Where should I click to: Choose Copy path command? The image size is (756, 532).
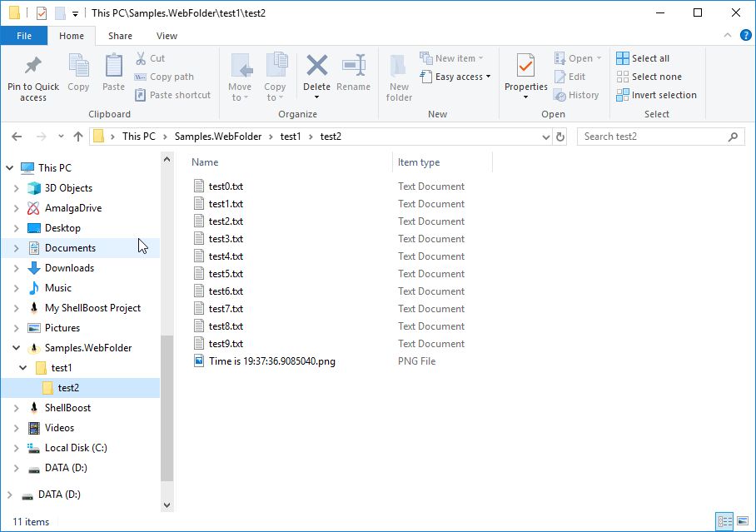point(164,77)
